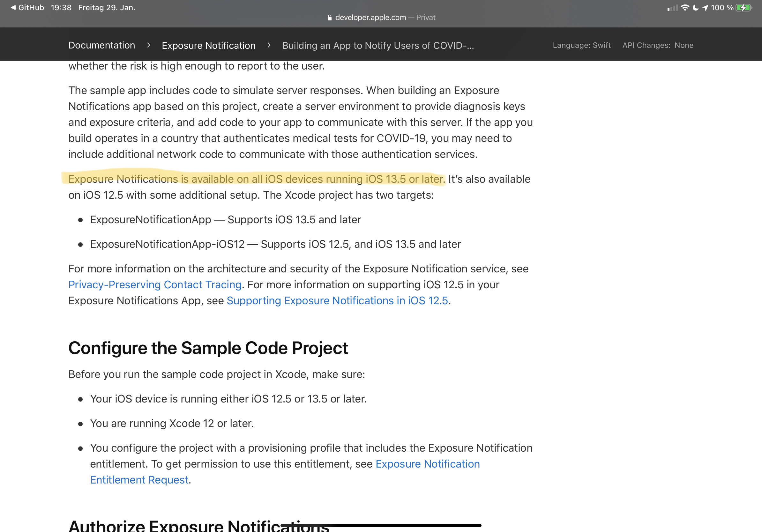
Task: Click the chevron after Exposure Notification breadcrumb
Action: [x=269, y=45]
